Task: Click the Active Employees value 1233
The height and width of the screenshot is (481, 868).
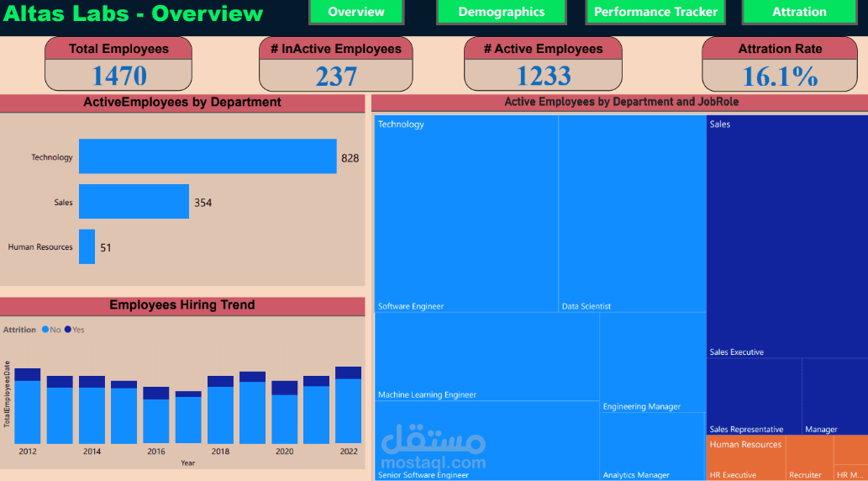Action: [543, 76]
